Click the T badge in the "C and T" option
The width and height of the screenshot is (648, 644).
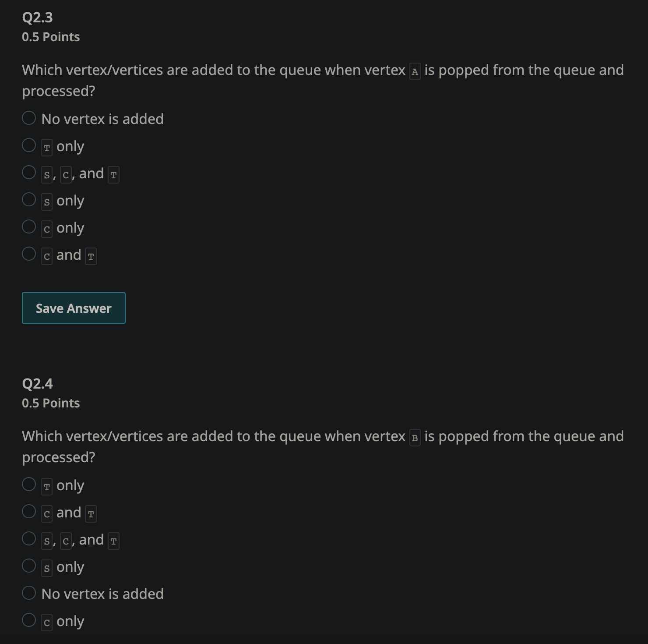[91, 256]
